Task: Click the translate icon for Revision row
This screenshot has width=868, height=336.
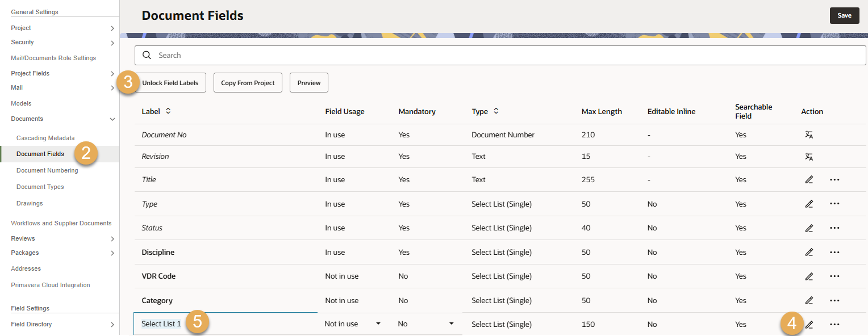Action: pyautogui.click(x=809, y=157)
